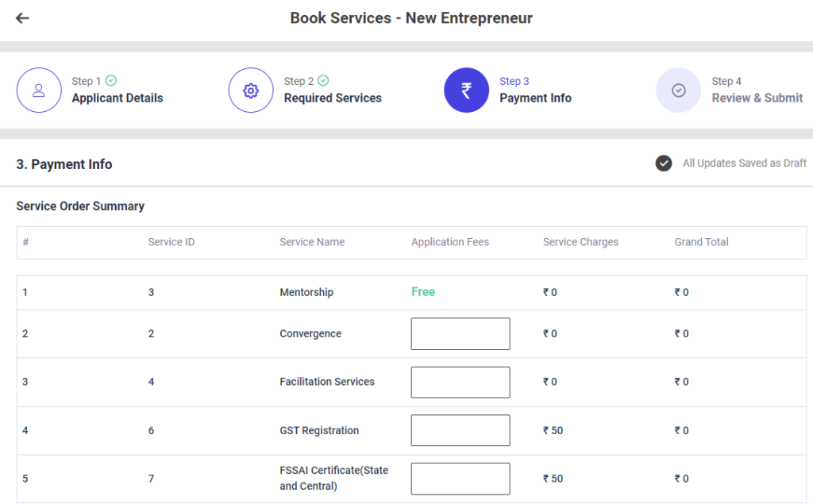The width and height of the screenshot is (813, 504).
Task: Click the Review & Submit checkmark icon
Action: pos(678,90)
